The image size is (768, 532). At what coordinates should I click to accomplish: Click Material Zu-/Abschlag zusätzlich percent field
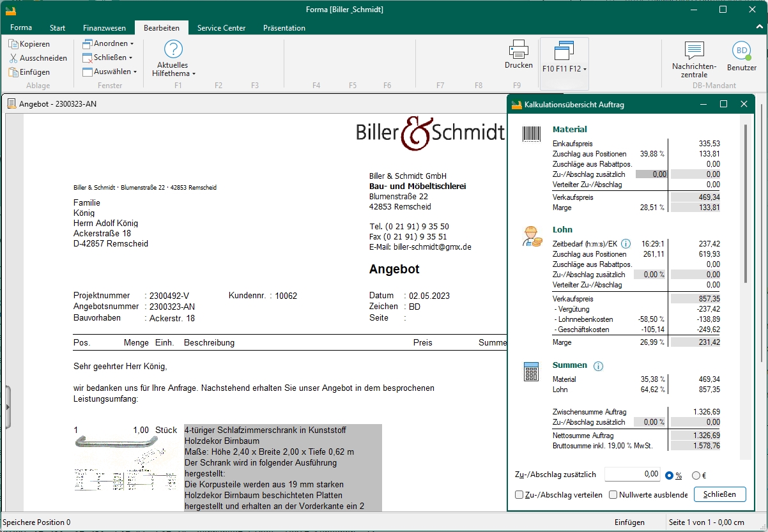(652, 174)
